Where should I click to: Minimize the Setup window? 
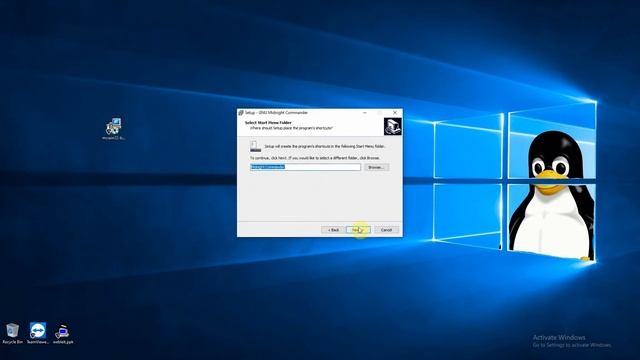click(364, 113)
